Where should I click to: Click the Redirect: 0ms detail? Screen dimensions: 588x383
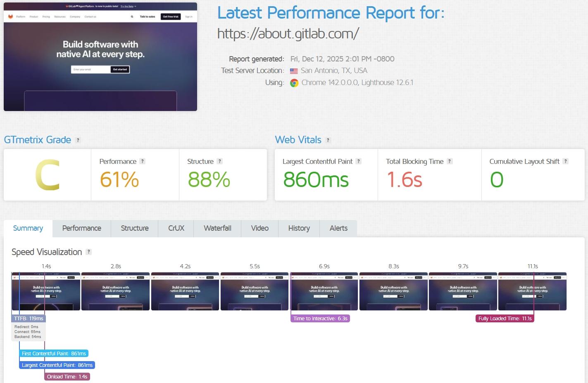point(26,327)
